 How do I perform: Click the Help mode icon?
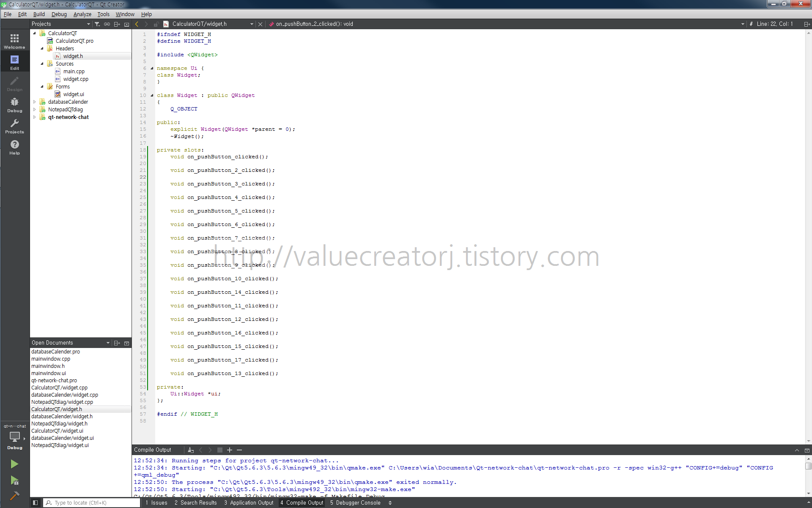14,147
